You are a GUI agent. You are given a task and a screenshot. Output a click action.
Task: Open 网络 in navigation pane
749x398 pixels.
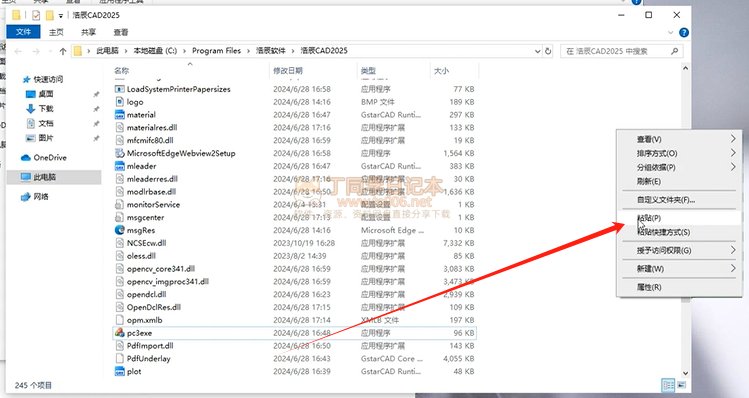41,196
